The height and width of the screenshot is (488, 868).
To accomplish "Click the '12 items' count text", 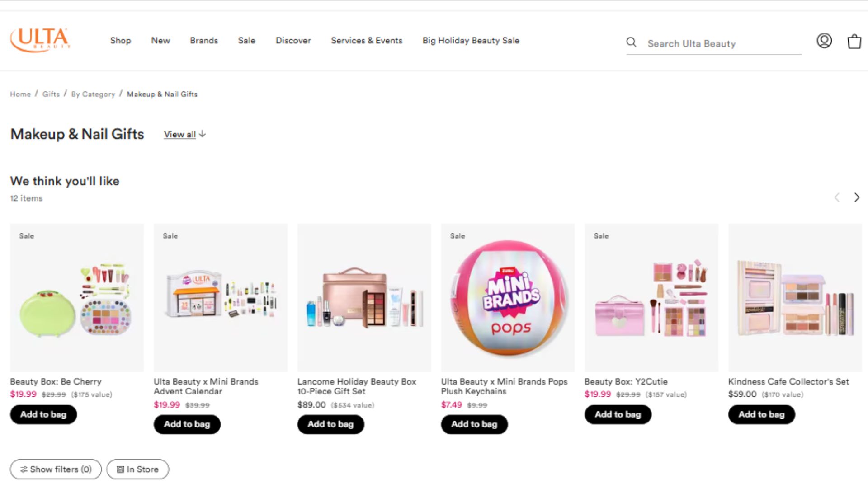I will (x=26, y=198).
